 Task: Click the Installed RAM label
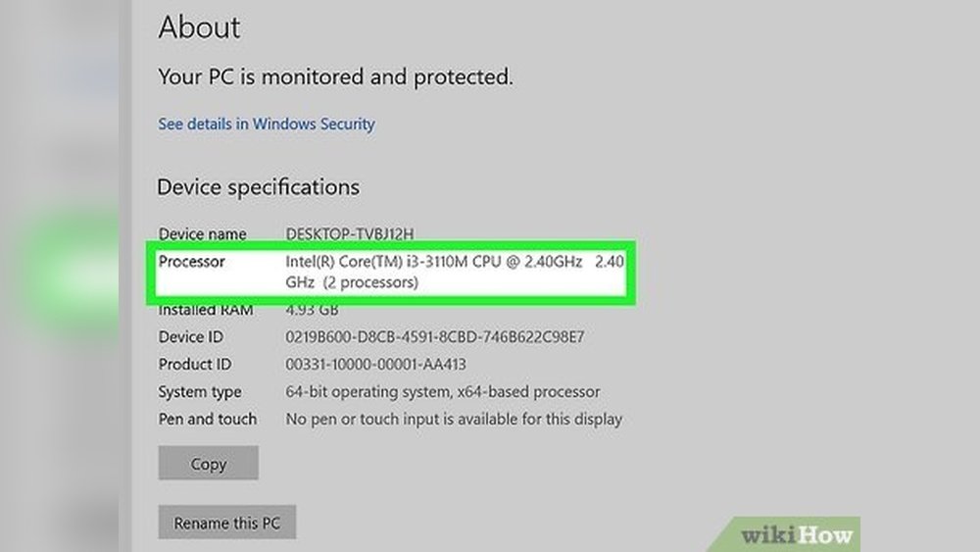[x=206, y=311]
